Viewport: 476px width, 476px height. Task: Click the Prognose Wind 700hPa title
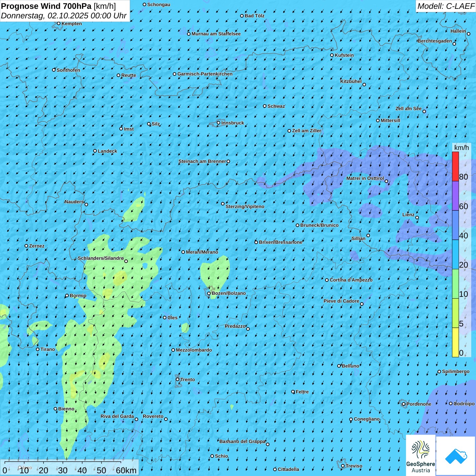[46, 6]
